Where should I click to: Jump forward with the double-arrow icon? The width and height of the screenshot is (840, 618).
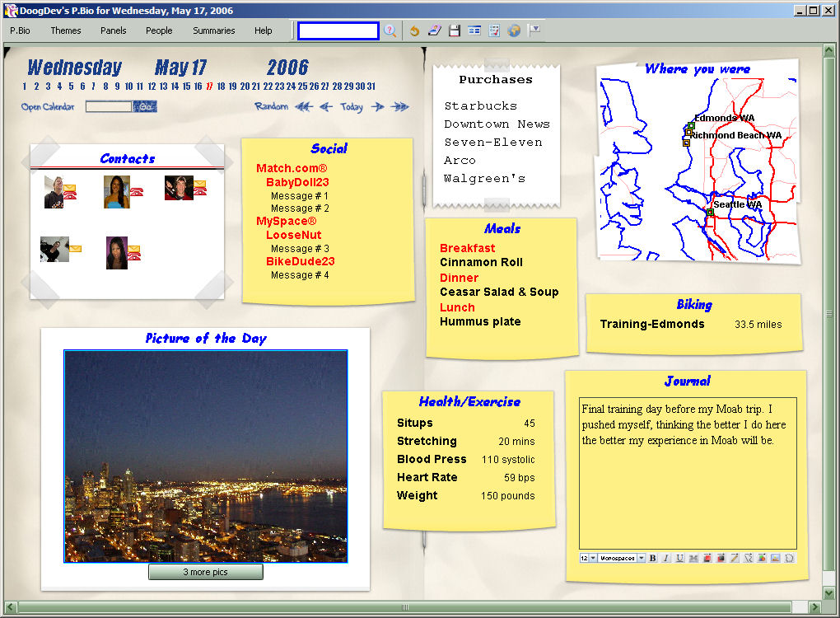pyautogui.click(x=400, y=106)
